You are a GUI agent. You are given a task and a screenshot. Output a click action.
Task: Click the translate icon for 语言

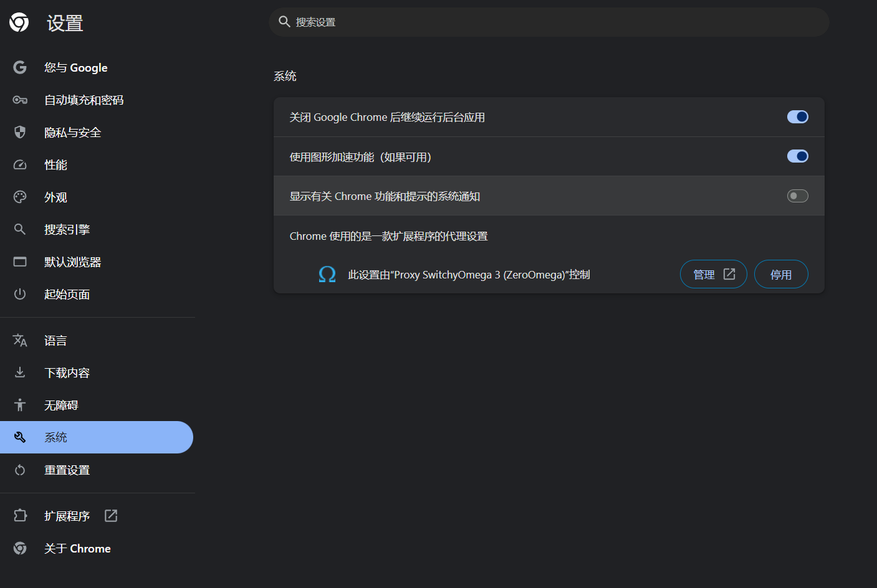point(20,340)
